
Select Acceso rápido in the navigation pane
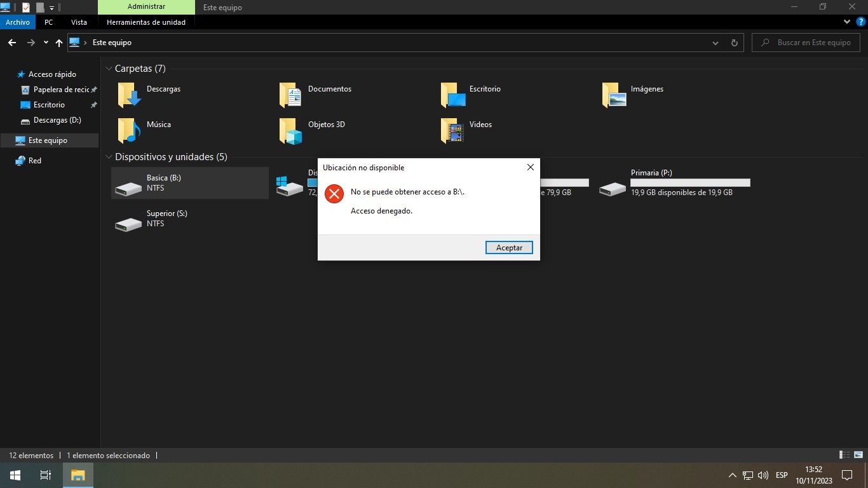pos(52,74)
